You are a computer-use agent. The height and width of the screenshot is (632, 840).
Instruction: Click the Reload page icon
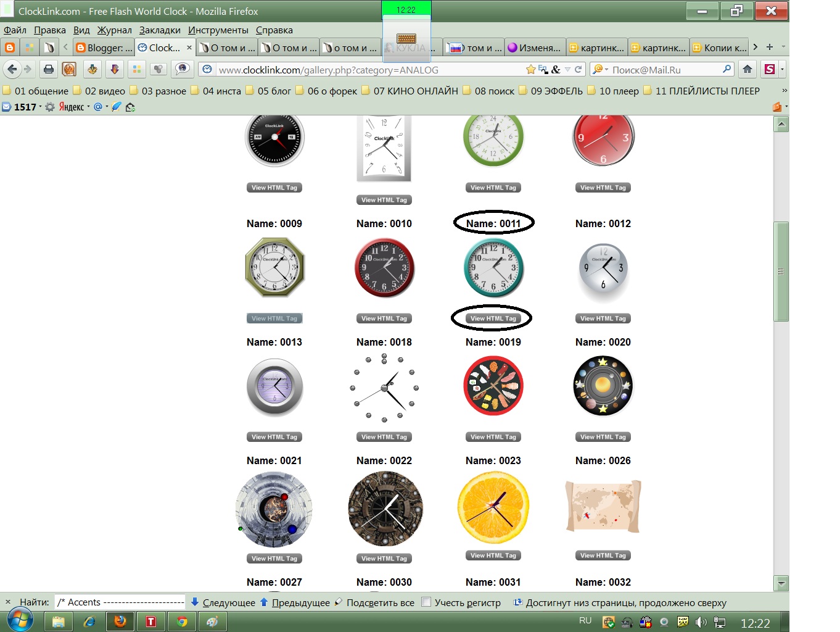(578, 69)
